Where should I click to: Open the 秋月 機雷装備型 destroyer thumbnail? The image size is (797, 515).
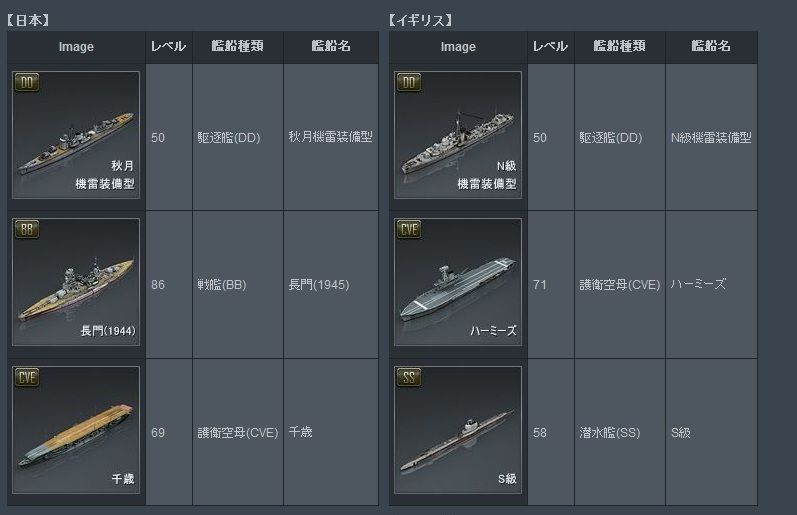pyautogui.click(x=76, y=135)
